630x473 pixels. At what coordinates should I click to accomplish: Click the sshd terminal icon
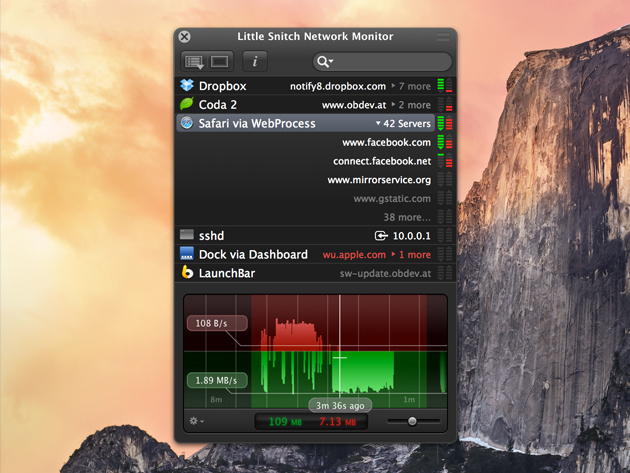point(186,234)
